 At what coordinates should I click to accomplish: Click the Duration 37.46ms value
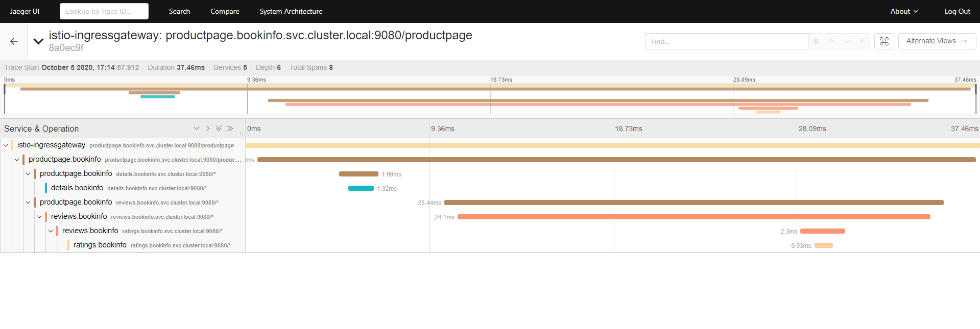(x=190, y=67)
